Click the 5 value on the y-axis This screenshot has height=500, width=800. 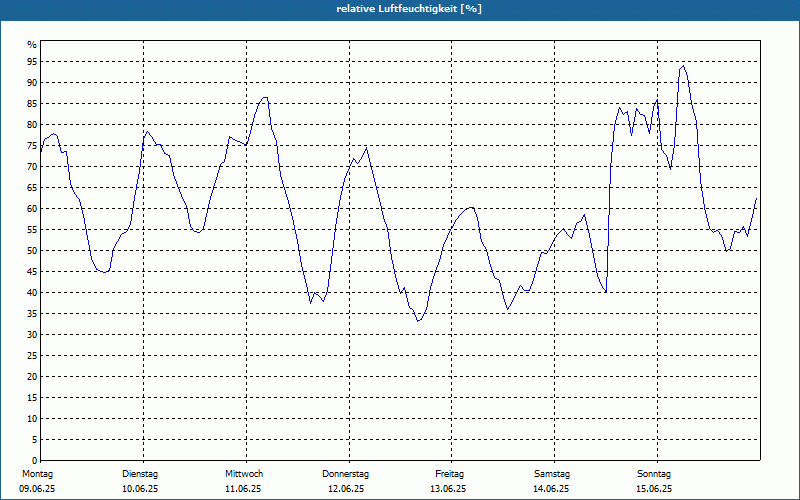tap(34, 440)
